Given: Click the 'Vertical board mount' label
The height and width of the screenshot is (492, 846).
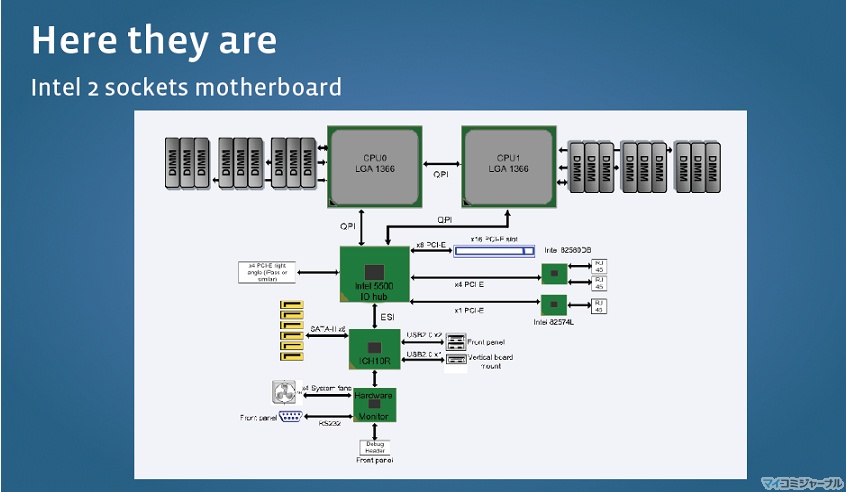Looking at the screenshot, I should 490,361.
